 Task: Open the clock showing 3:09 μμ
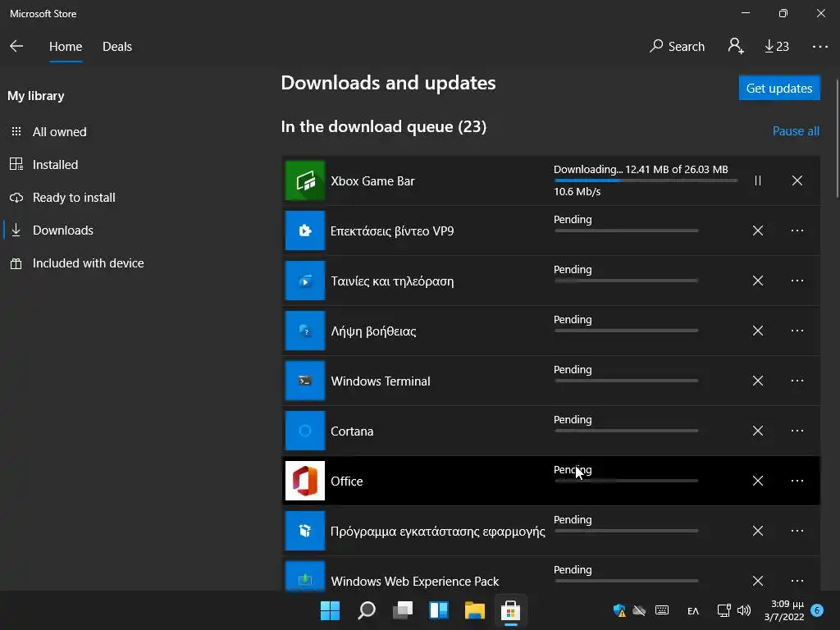click(783, 610)
